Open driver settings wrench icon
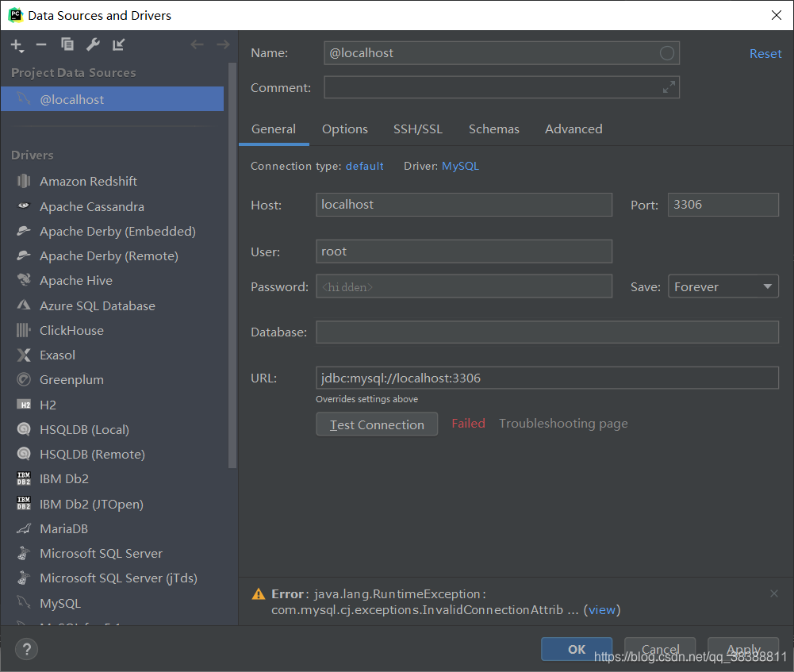The width and height of the screenshot is (794, 672). pos(93,44)
